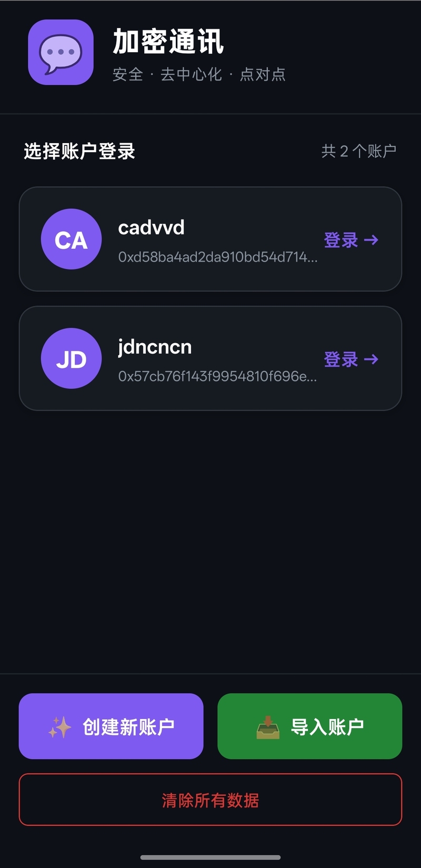Select the cadvvd account name
Screen dimensions: 421x868
tap(151, 228)
